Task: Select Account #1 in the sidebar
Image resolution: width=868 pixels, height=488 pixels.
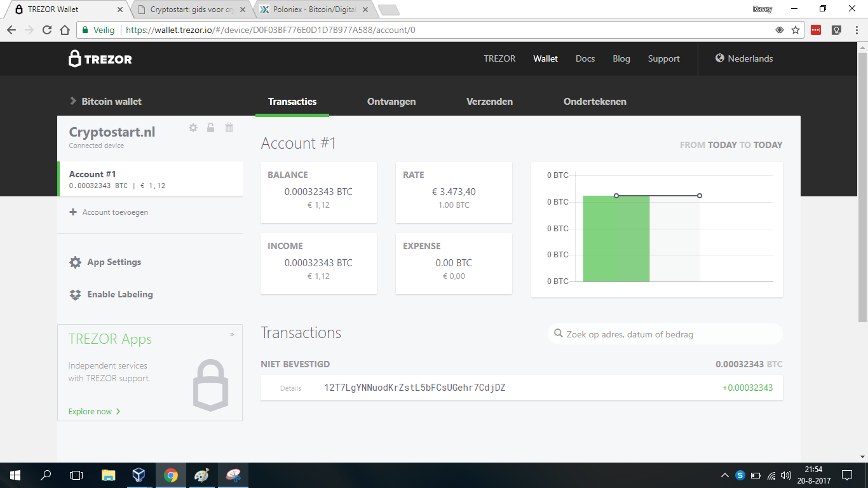Action: [x=151, y=179]
